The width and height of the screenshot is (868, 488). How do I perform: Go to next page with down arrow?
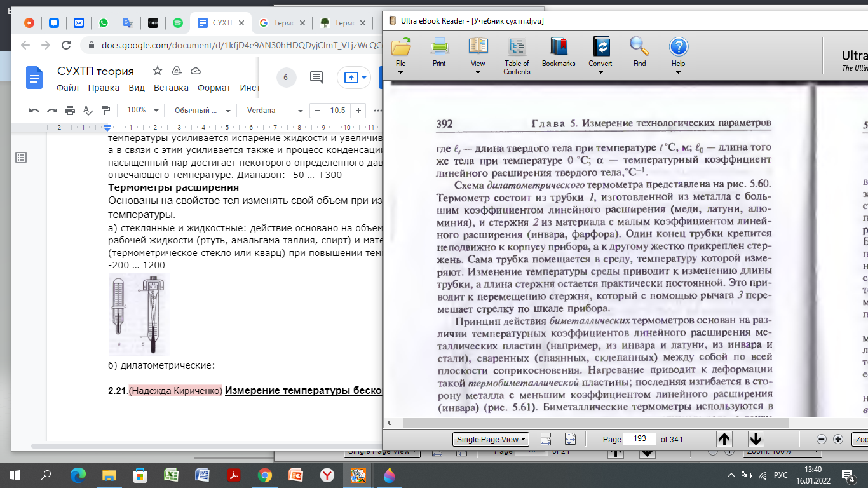(755, 438)
